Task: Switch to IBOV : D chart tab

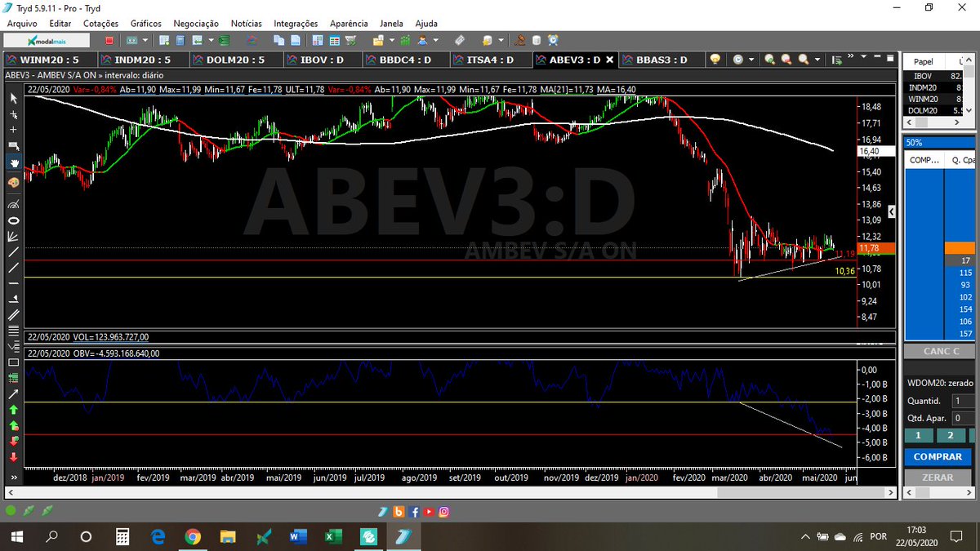Action: click(x=322, y=60)
